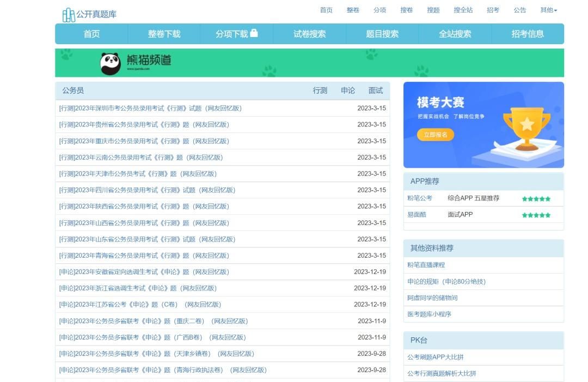Click the lock icon beside 分项下载

coord(254,33)
